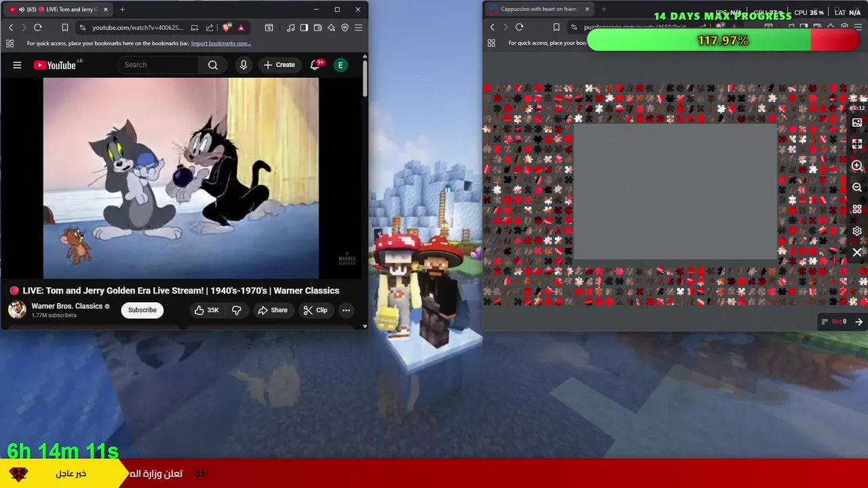
Task: Open the Warner Bros. Classics channel name
Action: [x=66, y=306]
